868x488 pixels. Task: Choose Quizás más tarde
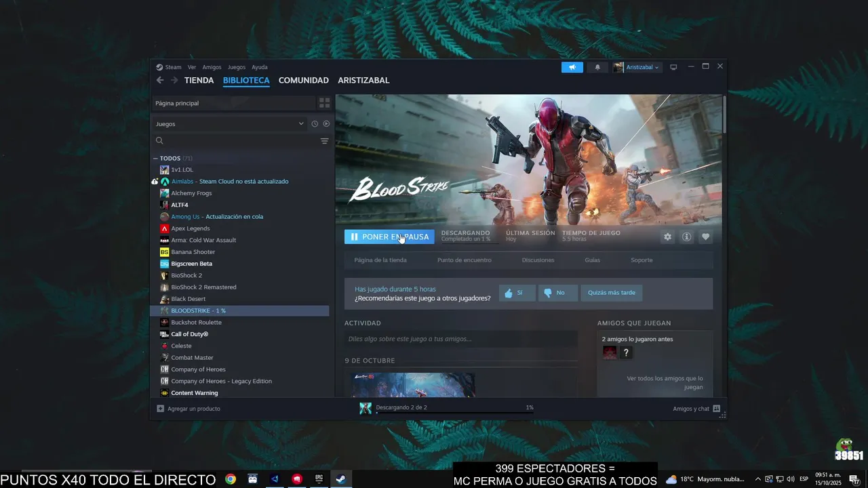click(x=612, y=293)
